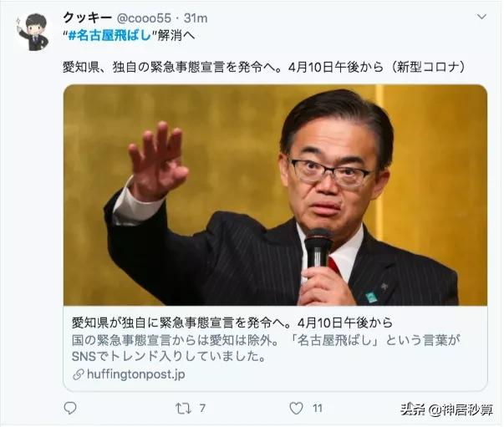Open the article preview photo
Viewport: 504px width, 427px height.
click(x=275, y=195)
